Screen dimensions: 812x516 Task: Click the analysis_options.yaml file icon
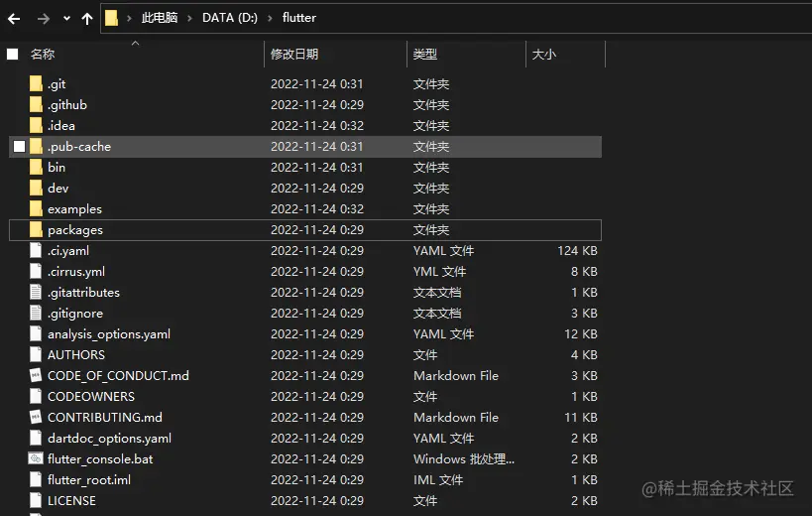click(x=36, y=333)
